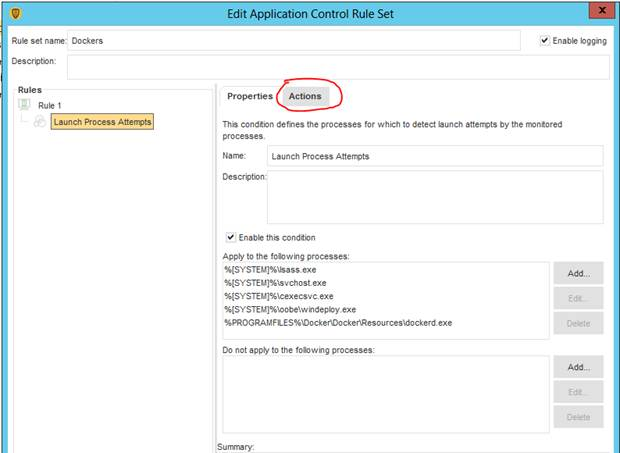This screenshot has width=620, height=453.
Task: Click Edit for excluded processes
Action: [578, 392]
